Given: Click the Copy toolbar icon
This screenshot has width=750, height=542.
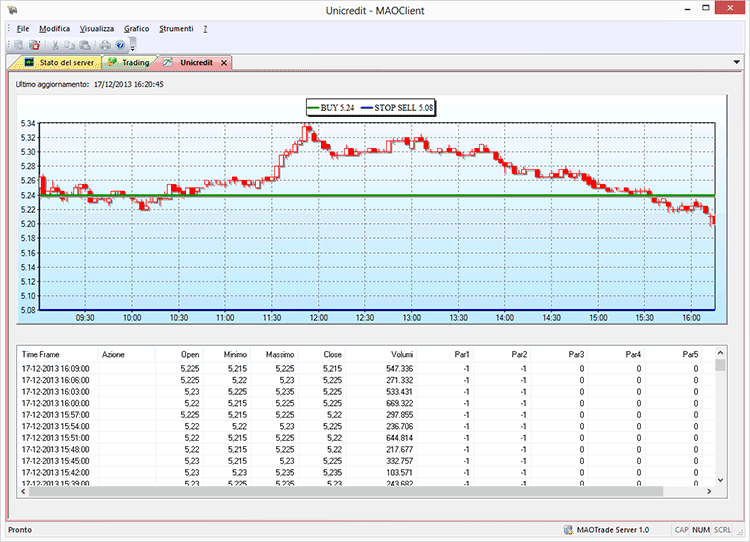Looking at the screenshot, I should point(70,45).
